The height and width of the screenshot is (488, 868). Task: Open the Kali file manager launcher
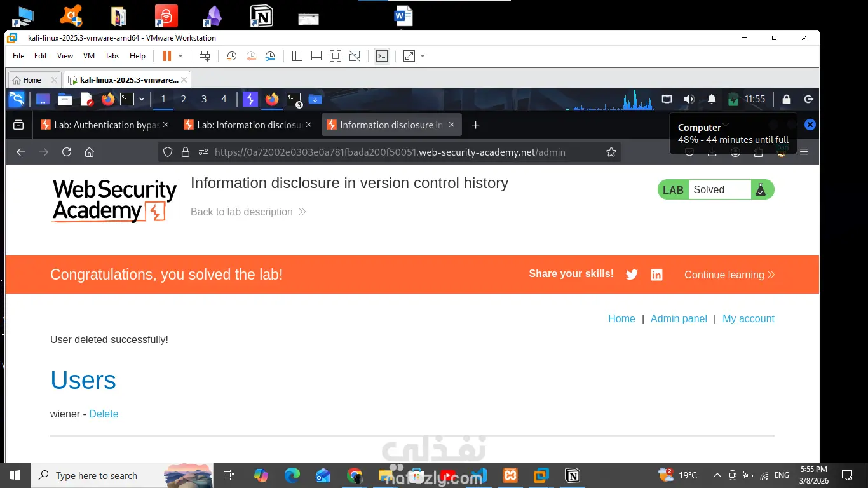[x=65, y=99]
